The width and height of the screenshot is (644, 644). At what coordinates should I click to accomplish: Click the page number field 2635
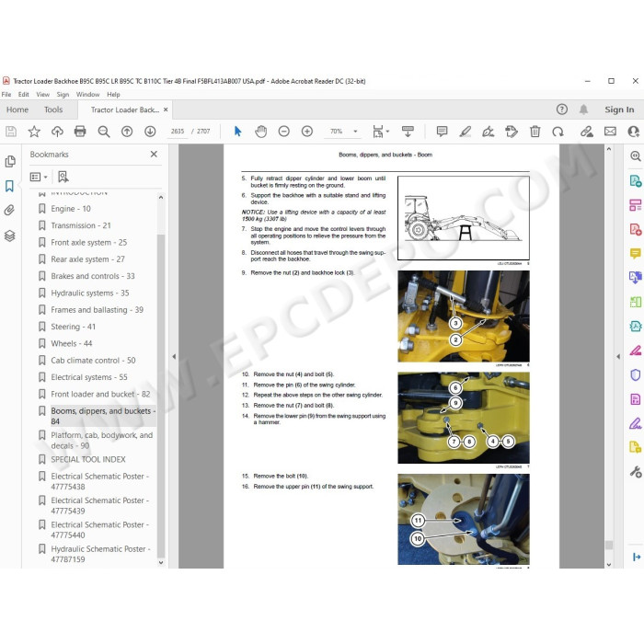178,132
